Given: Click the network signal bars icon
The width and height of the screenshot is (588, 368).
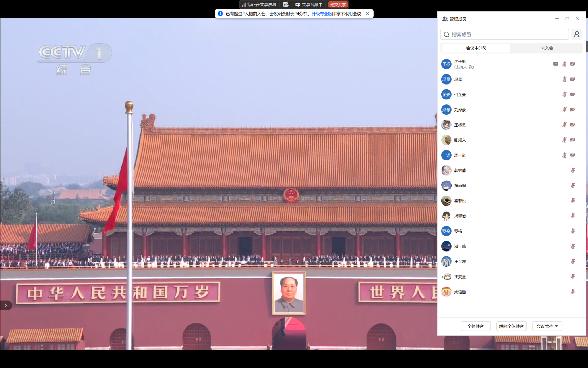Looking at the screenshot, I should coord(244,5).
